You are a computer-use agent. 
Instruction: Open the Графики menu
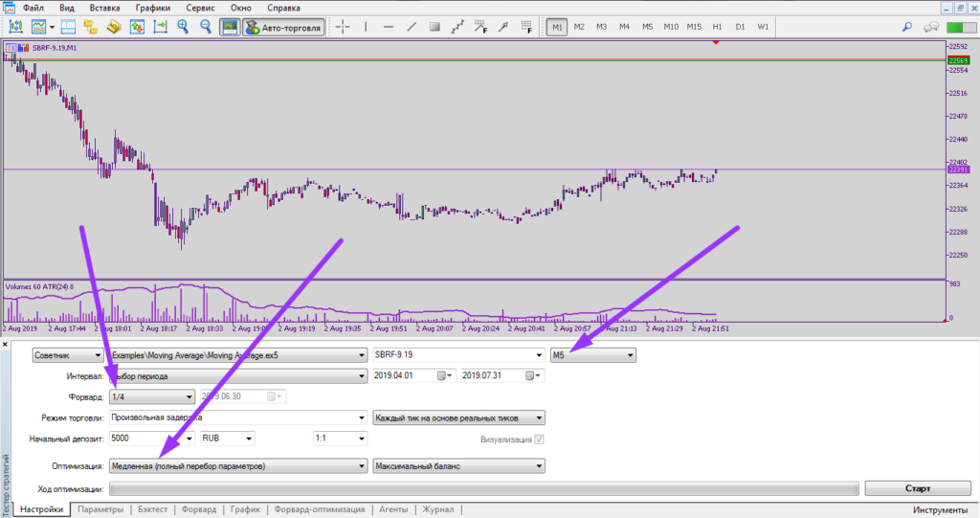pyautogui.click(x=152, y=8)
